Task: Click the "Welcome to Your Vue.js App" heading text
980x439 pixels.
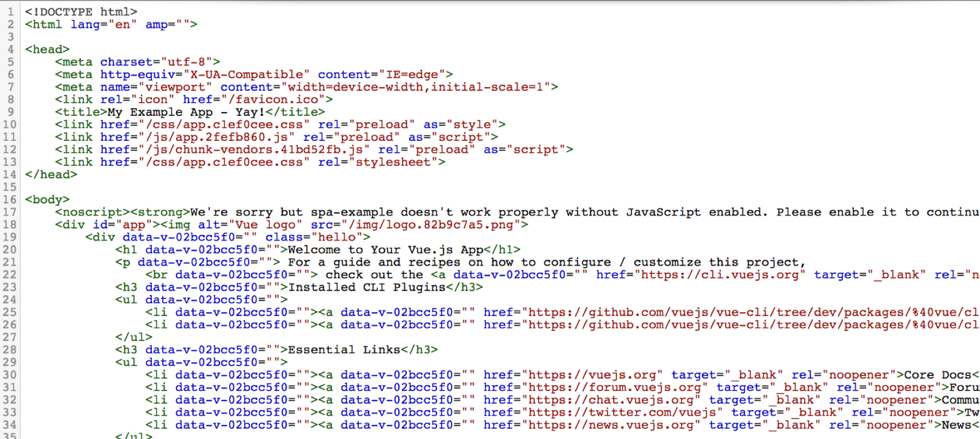Action: (x=385, y=250)
